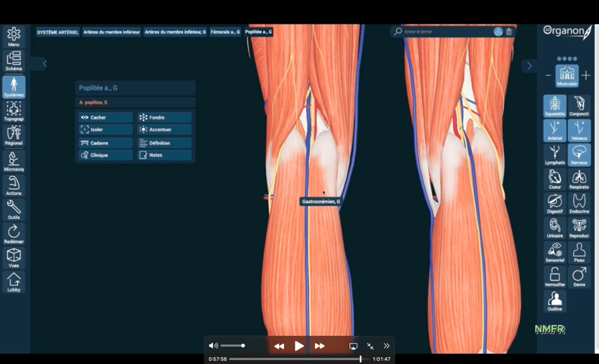
Task: Open the Fémorale a., G breadcrumb
Action: click(x=225, y=32)
